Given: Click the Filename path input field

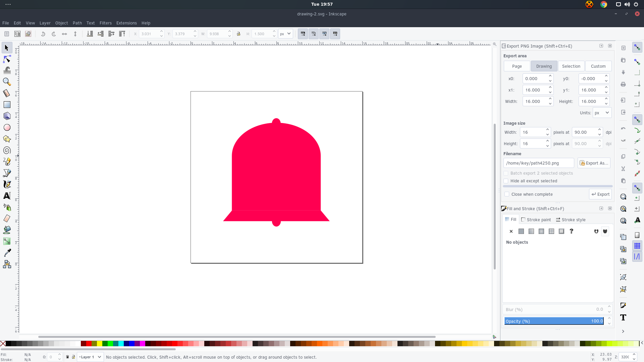Looking at the screenshot, I should [x=539, y=163].
